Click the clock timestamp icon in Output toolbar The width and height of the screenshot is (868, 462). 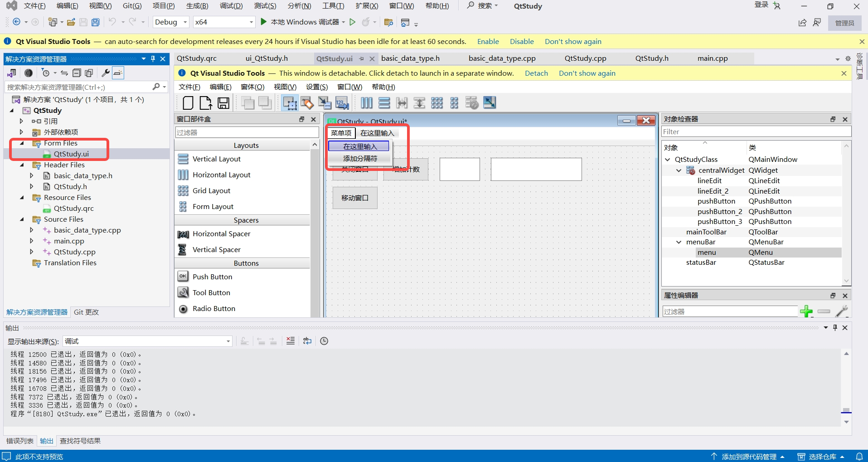(324, 341)
